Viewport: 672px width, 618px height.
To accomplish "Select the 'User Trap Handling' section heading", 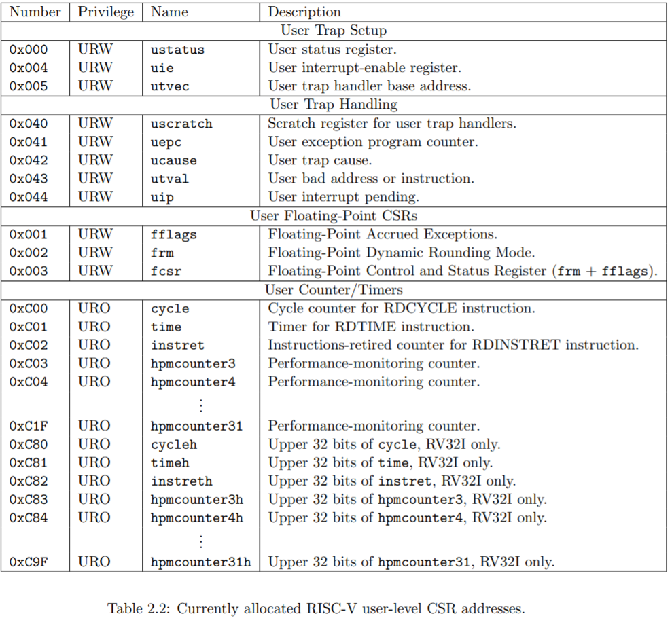I will point(334,105).
